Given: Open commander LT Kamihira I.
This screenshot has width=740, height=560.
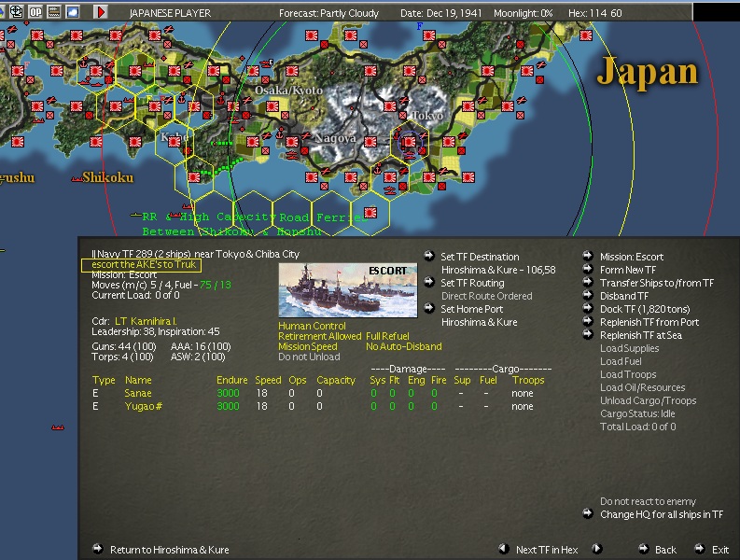Looking at the screenshot, I should point(146,321).
